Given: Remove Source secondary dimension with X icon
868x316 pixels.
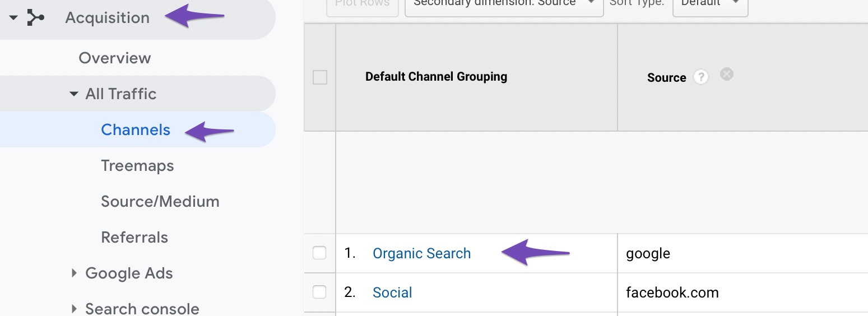Looking at the screenshot, I should click(727, 75).
